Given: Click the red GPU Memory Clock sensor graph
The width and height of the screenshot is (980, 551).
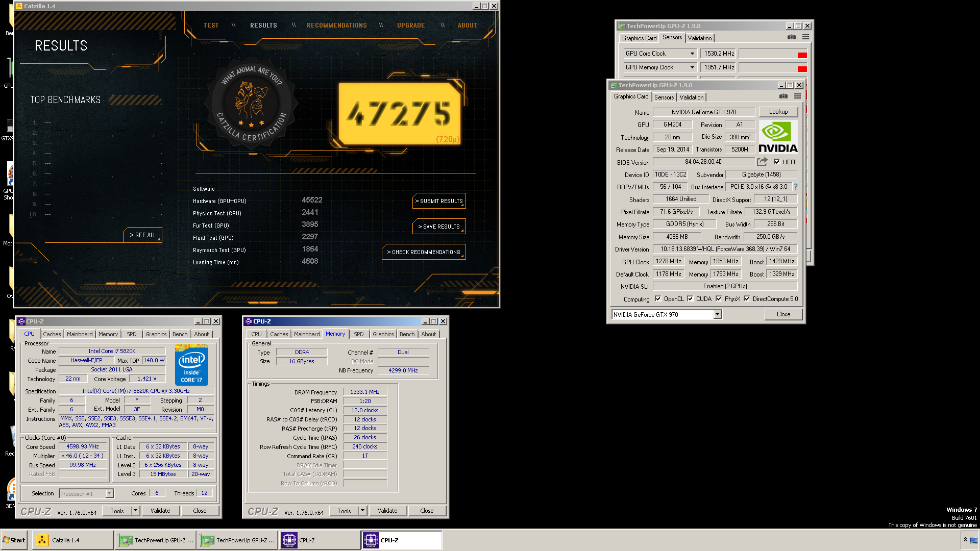Looking at the screenshot, I should click(773, 67).
